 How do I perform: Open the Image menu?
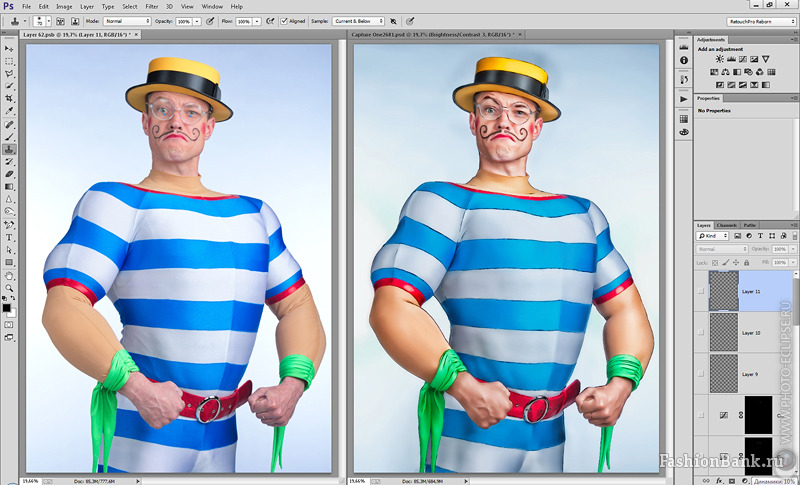click(x=64, y=7)
